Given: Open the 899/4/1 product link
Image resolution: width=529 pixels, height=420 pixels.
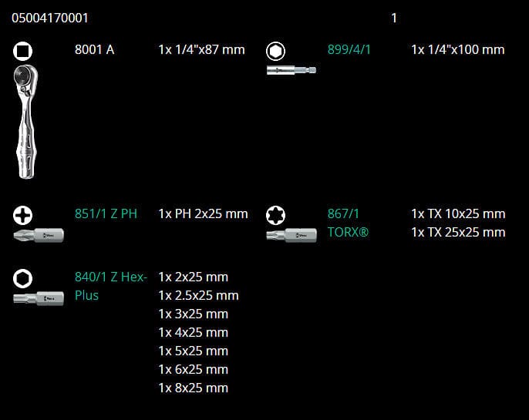Looking at the screenshot, I should pos(349,49).
